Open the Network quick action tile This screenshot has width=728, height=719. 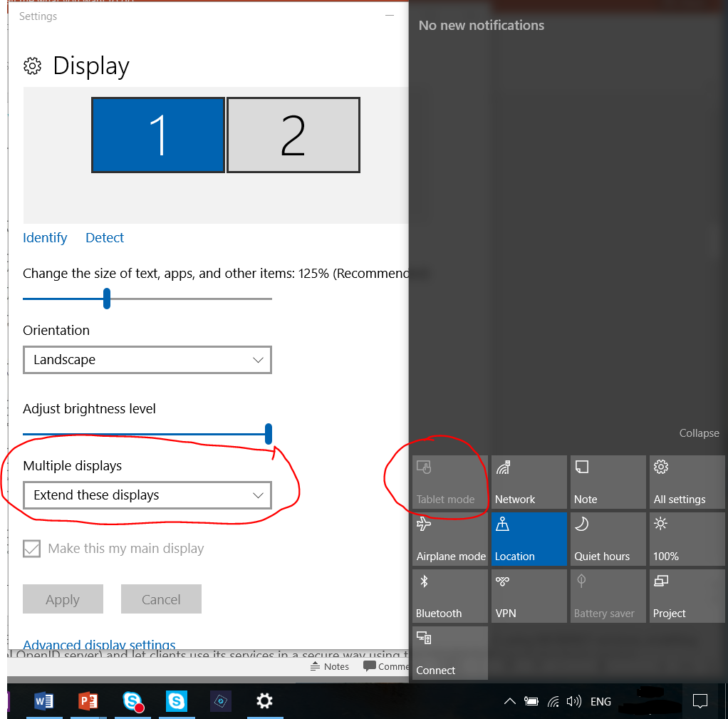point(529,482)
